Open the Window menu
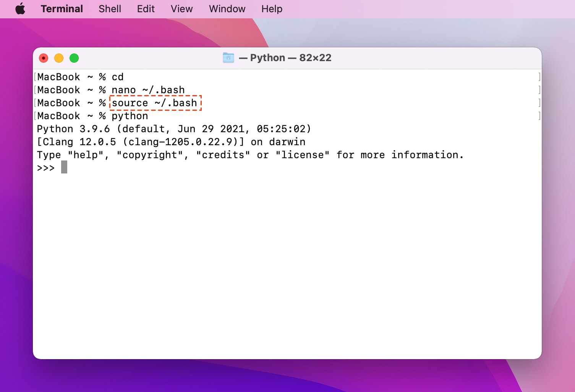This screenshot has height=392, width=575. click(227, 8)
